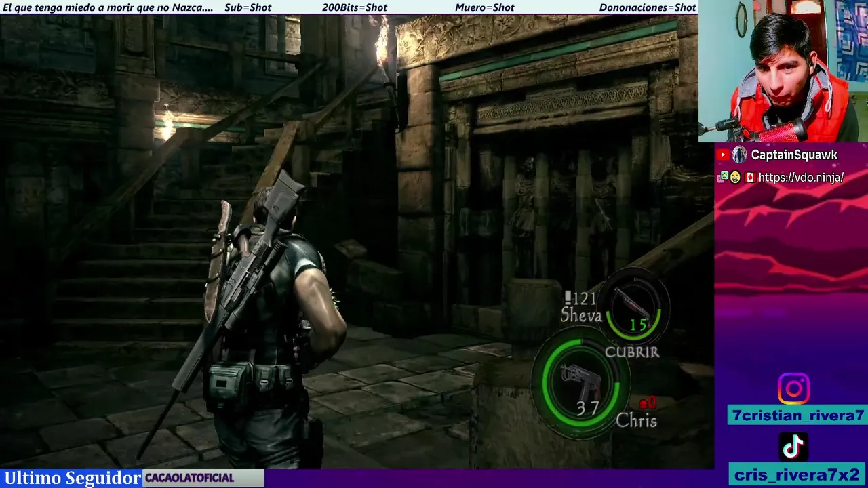Open the https://vdo.ninja/ link in chat
This screenshot has width=868, height=488.
(801, 178)
